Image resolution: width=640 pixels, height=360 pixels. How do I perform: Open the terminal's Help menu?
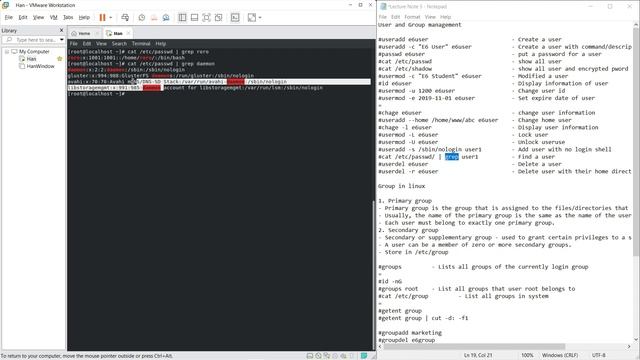click(x=161, y=44)
